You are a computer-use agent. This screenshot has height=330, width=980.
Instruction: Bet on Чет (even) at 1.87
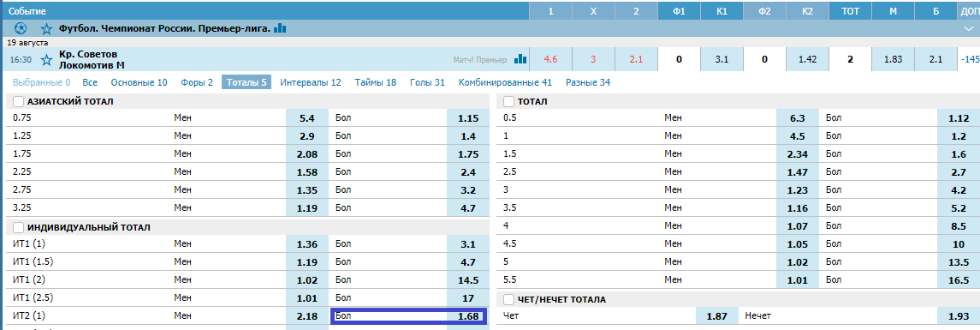pos(717,316)
